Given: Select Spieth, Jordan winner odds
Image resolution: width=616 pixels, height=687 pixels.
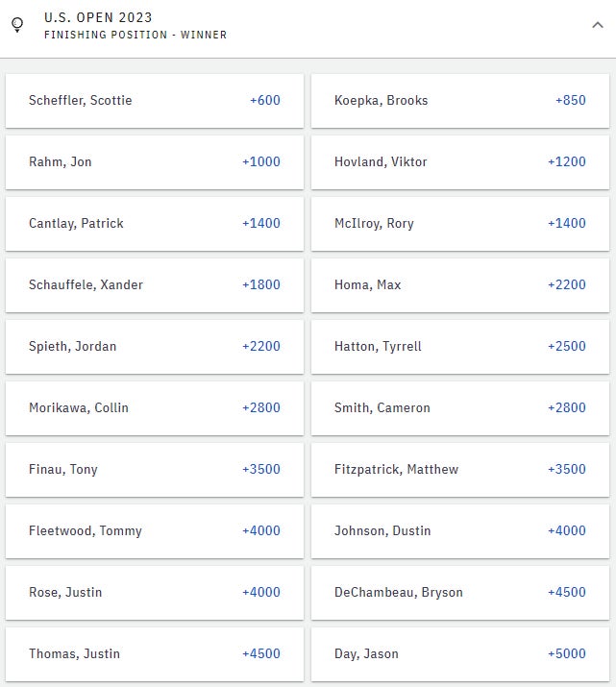Looking at the screenshot, I should (x=155, y=347).
